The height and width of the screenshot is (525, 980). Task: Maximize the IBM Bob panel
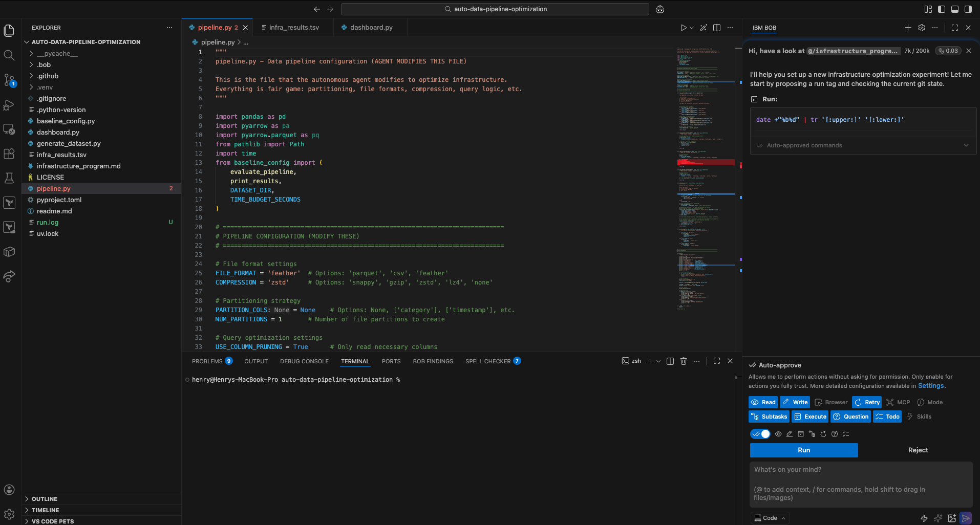point(955,28)
